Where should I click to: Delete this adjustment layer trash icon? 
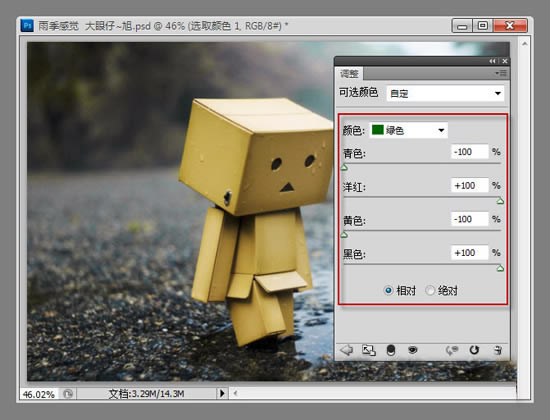[x=497, y=350]
